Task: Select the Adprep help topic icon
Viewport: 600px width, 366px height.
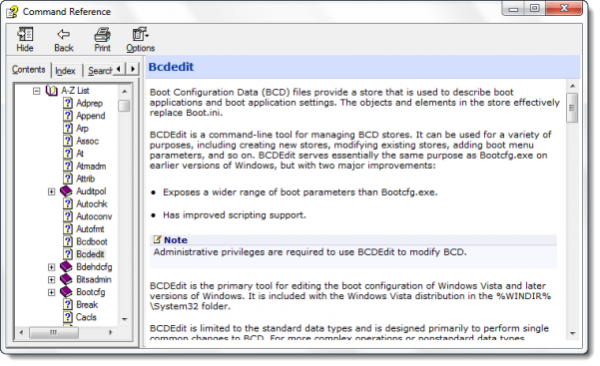Action: click(68, 103)
